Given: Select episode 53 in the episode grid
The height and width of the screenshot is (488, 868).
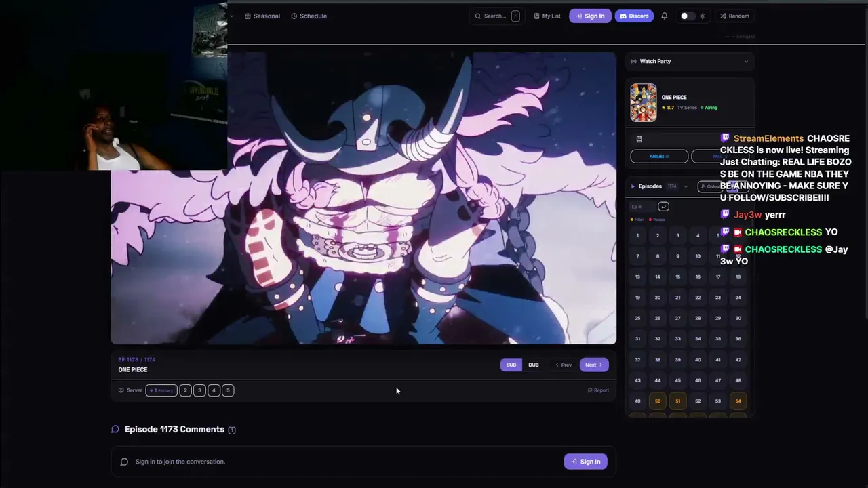Looking at the screenshot, I should coord(718,401).
